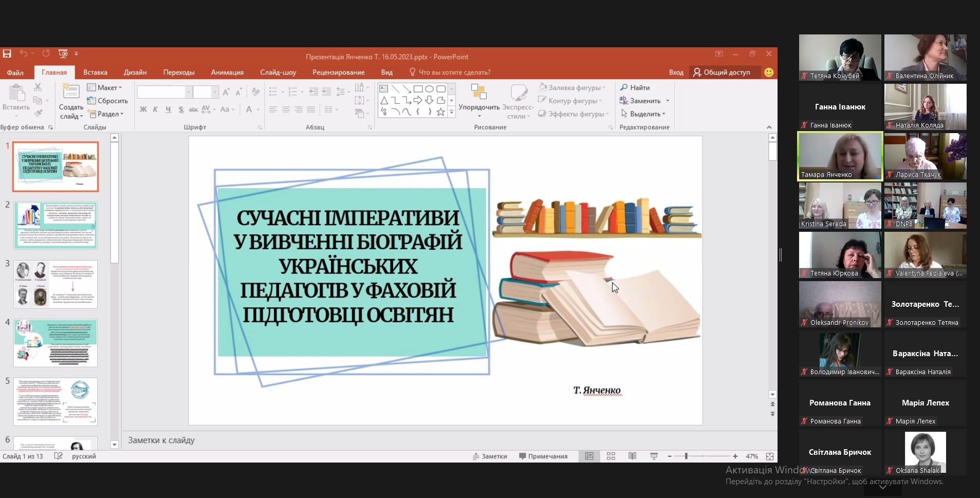This screenshot has height=498, width=980.
Task: Expand the Выделить selection dropdown
Action: (643, 114)
